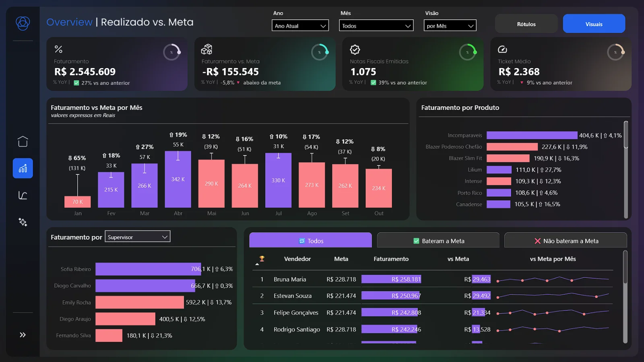This screenshot has height=362, width=644.
Task: Click the badge check icon on the Notas Fiscais card
Action: pos(355,49)
